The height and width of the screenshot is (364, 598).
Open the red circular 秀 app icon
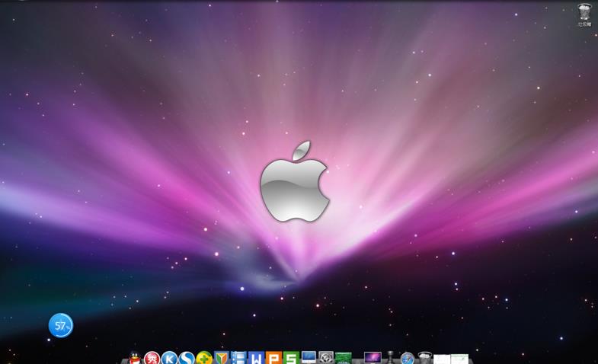coord(152,358)
